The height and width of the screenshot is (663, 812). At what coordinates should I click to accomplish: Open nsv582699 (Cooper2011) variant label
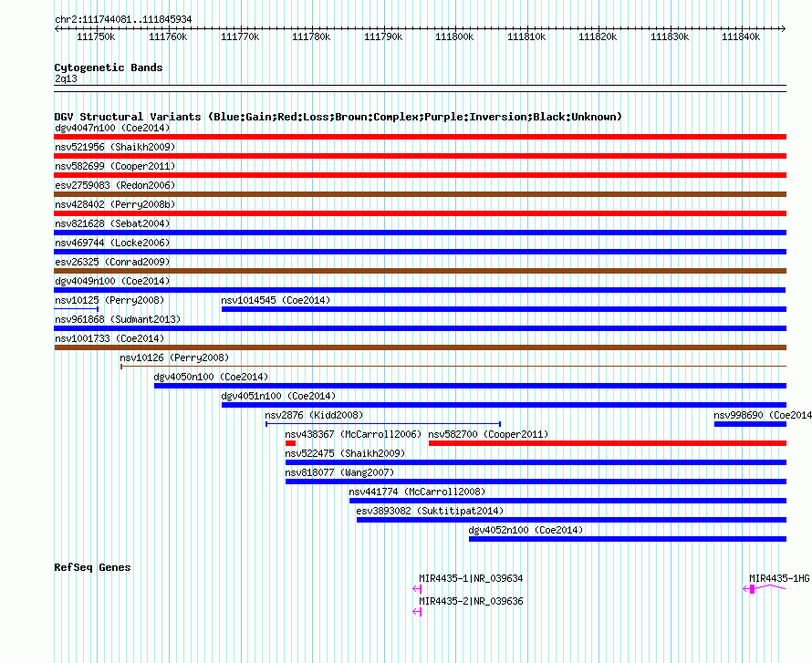click(x=115, y=166)
